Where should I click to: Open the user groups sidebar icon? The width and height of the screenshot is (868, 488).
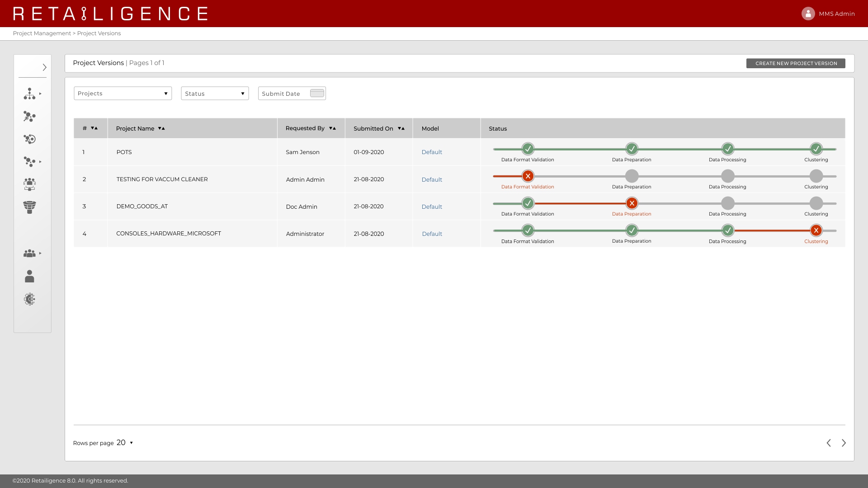[29, 253]
